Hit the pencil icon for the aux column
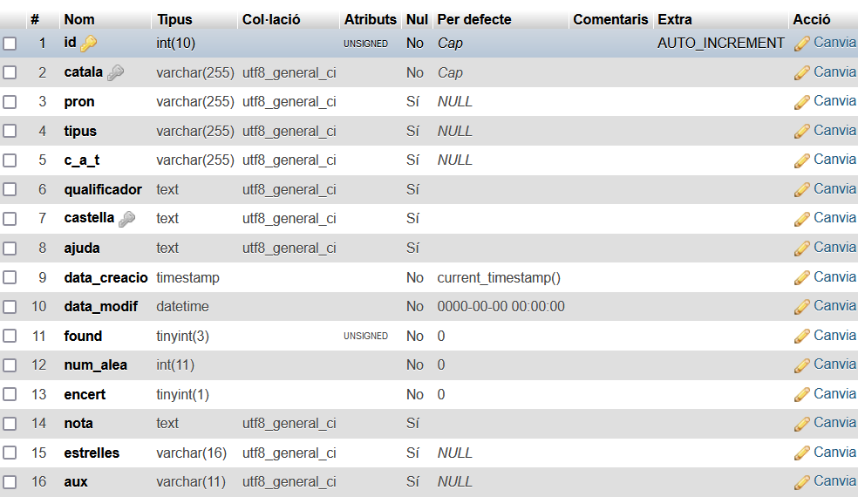858x504 pixels. (x=802, y=481)
